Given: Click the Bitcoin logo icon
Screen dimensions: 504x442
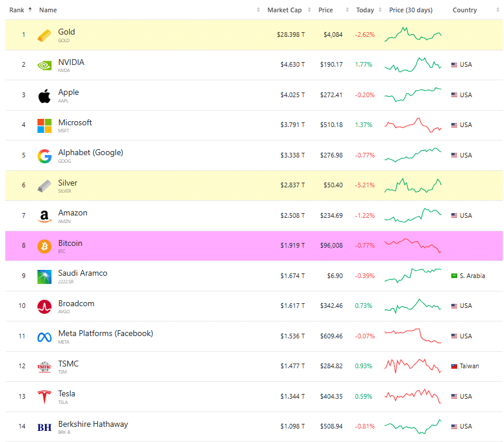Looking at the screenshot, I should pos(44,246).
